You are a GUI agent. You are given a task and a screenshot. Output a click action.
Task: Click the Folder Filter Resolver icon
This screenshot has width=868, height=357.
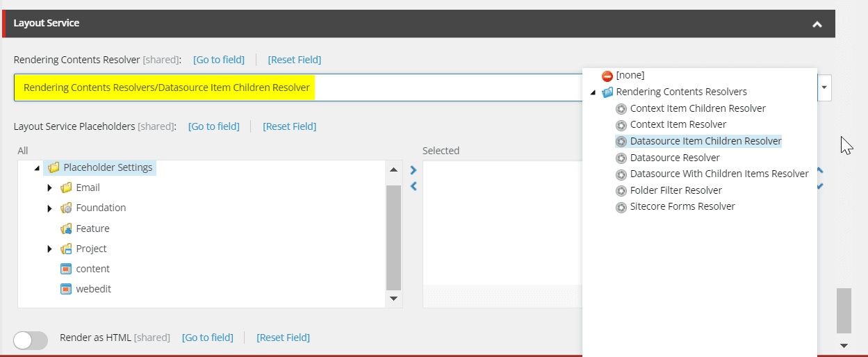point(621,190)
